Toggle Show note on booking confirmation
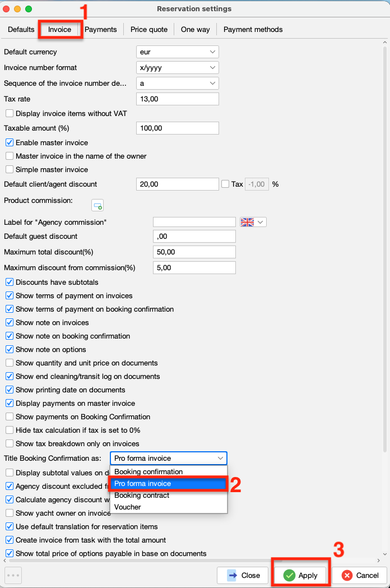 [10, 336]
